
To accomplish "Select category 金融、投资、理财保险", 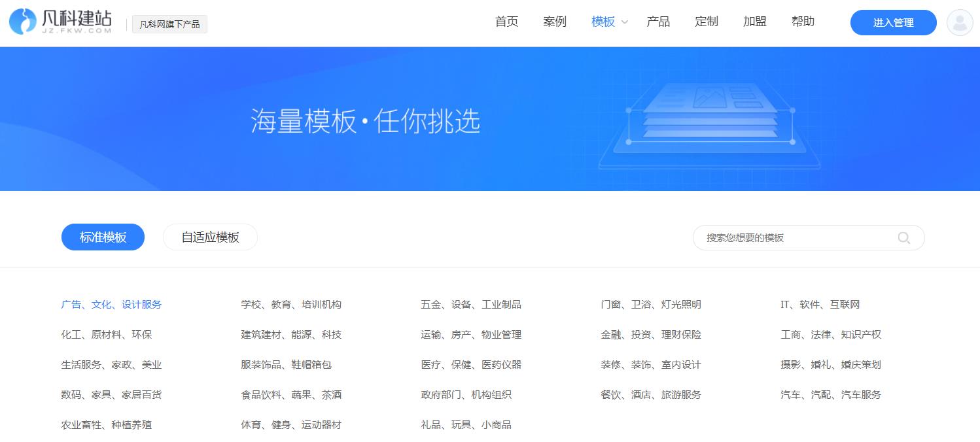I will pos(651,335).
